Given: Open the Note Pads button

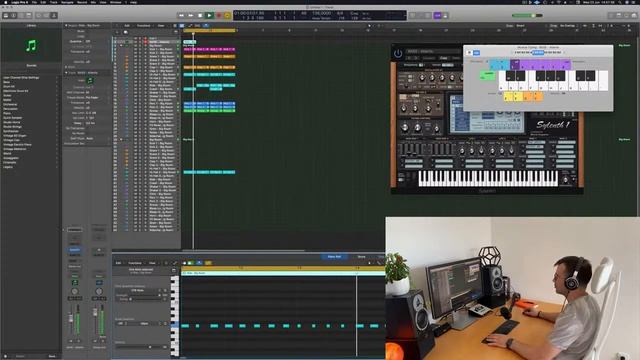Looking at the screenshot, I should click(619, 16).
